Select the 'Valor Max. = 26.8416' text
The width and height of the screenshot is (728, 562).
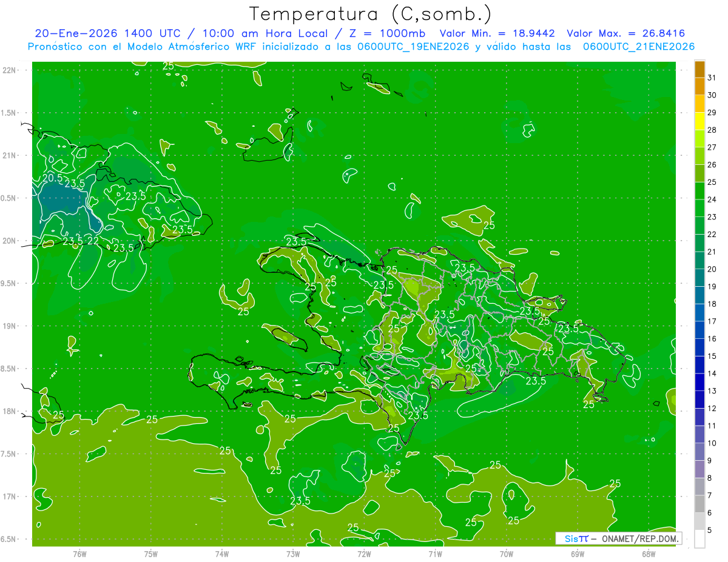pos(626,33)
